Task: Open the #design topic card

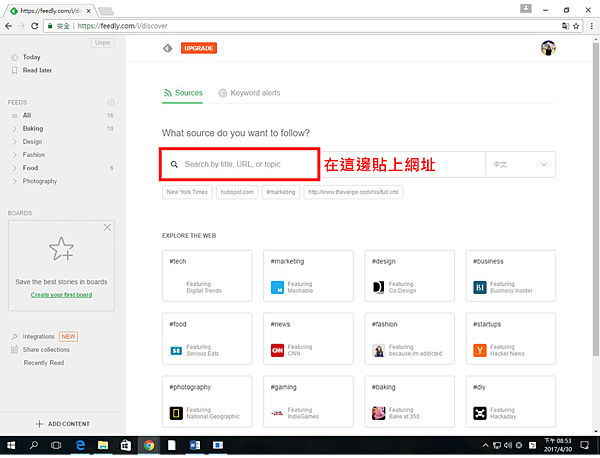Action: [409, 276]
